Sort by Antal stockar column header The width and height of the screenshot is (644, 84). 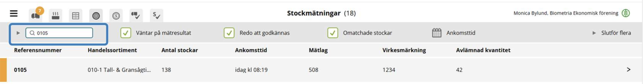tap(179, 50)
